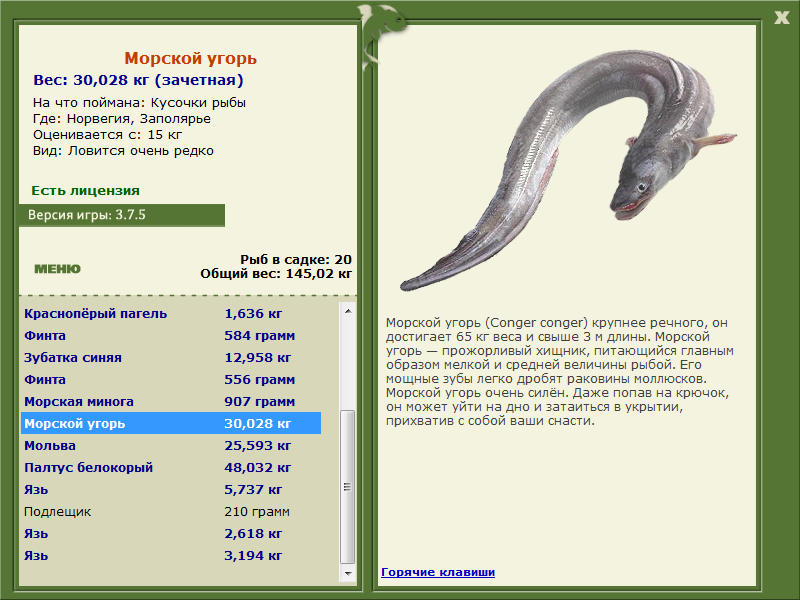Viewport: 800px width, 600px height.
Task: Select Мольва 25,593 кг entry
Action: click(171, 445)
